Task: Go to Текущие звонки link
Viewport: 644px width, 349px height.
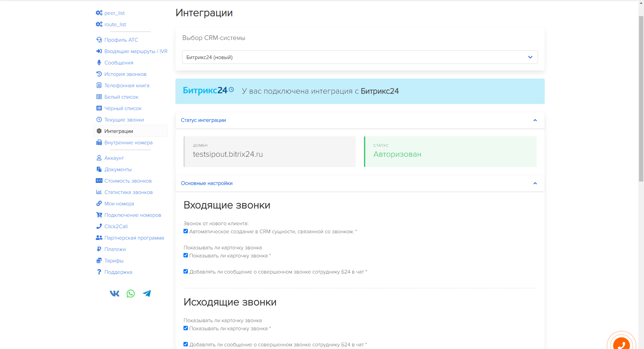Action: 124,120
